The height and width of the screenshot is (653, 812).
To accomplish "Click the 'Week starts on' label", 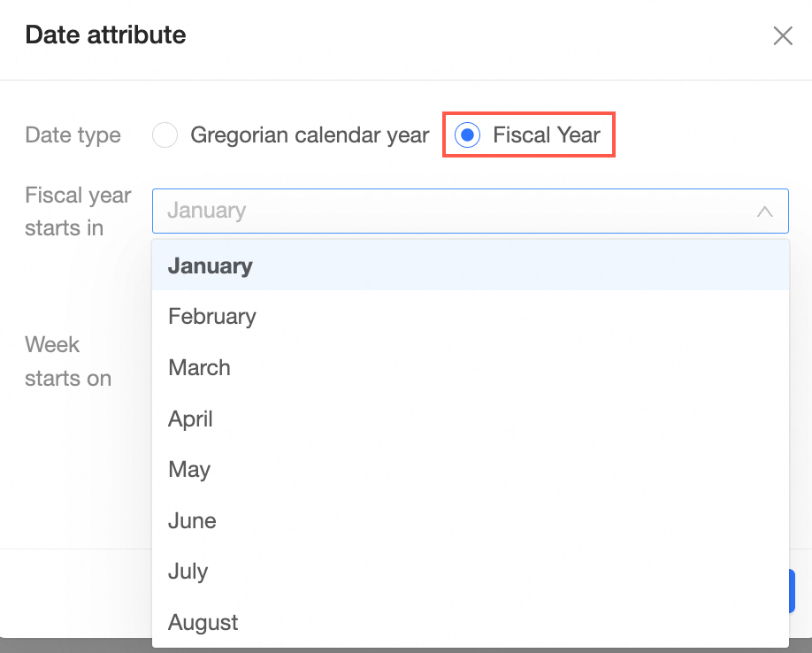I will pyautogui.click(x=68, y=361).
